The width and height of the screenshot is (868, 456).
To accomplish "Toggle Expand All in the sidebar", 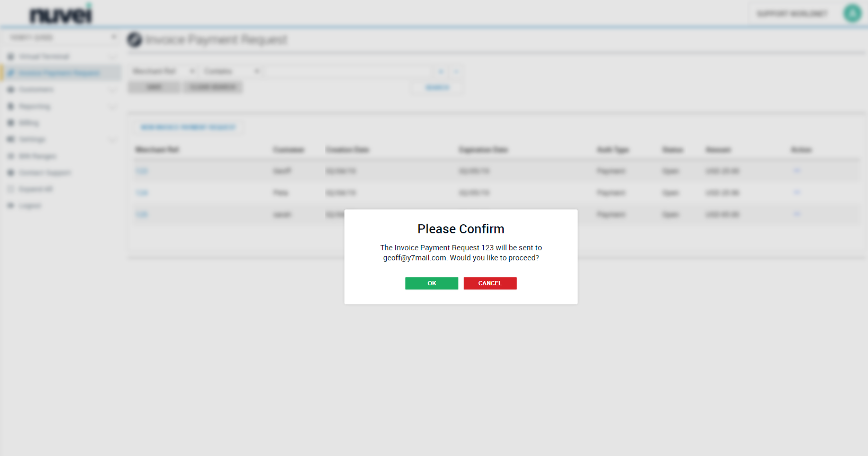I will pyautogui.click(x=36, y=189).
